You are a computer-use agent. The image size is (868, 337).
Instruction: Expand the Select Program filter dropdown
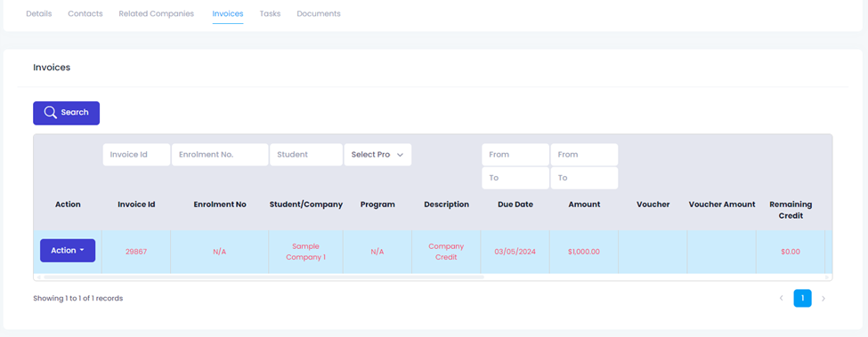tap(377, 155)
